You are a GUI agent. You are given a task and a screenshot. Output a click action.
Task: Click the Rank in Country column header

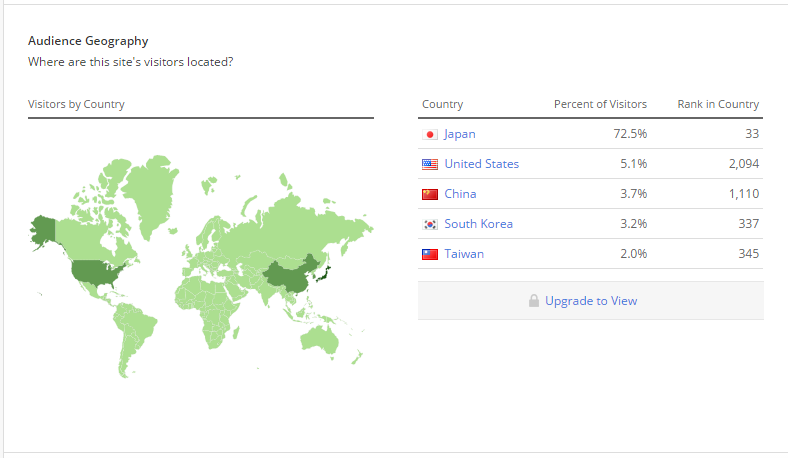pos(718,104)
